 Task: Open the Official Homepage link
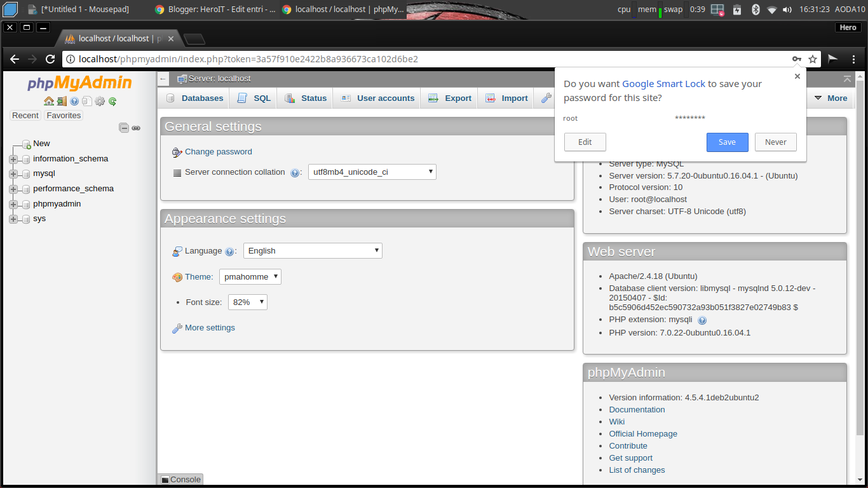643,434
